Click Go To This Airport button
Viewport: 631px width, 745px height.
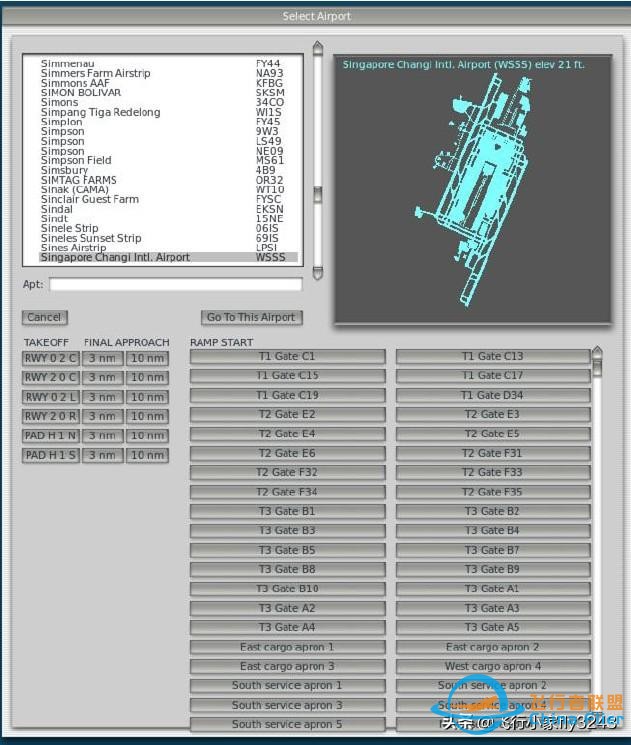click(x=251, y=317)
